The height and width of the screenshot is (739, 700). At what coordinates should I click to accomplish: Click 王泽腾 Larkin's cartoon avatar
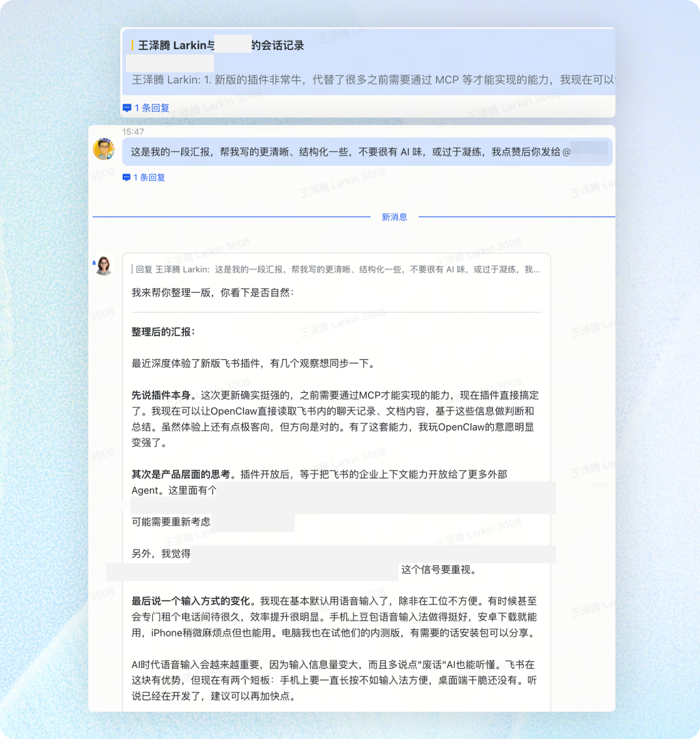click(x=104, y=149)
